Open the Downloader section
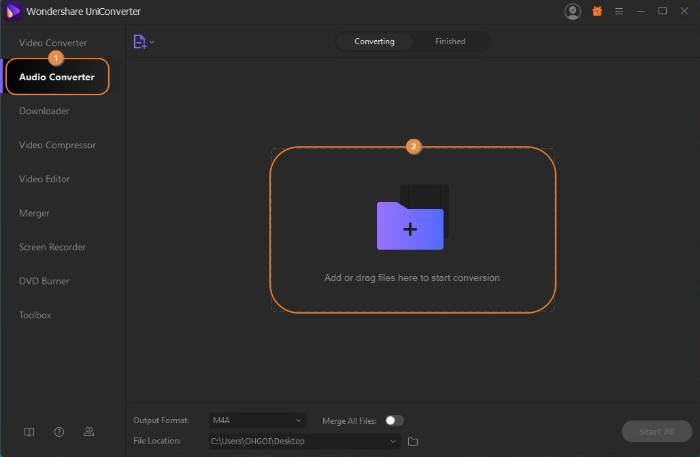The height and width of the screenshot is (457, 700). coord(44,111)
